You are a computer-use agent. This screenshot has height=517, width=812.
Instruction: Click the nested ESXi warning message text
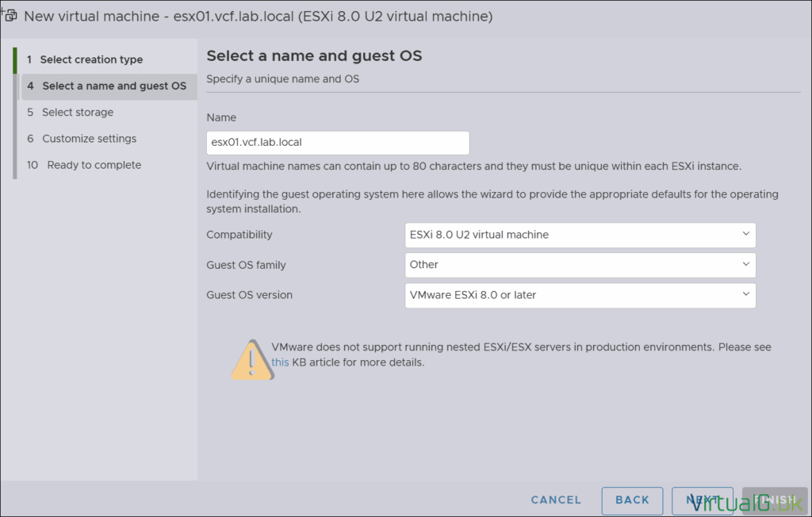521,347
